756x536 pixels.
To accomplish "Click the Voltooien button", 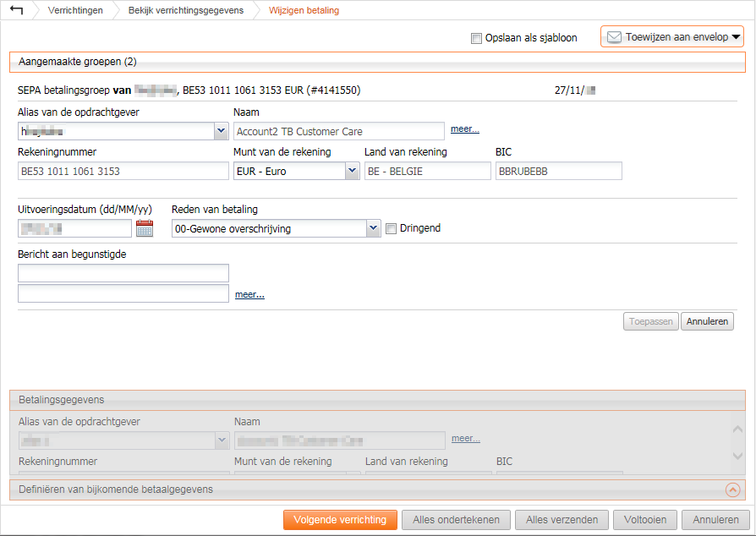I will (644, 520).
